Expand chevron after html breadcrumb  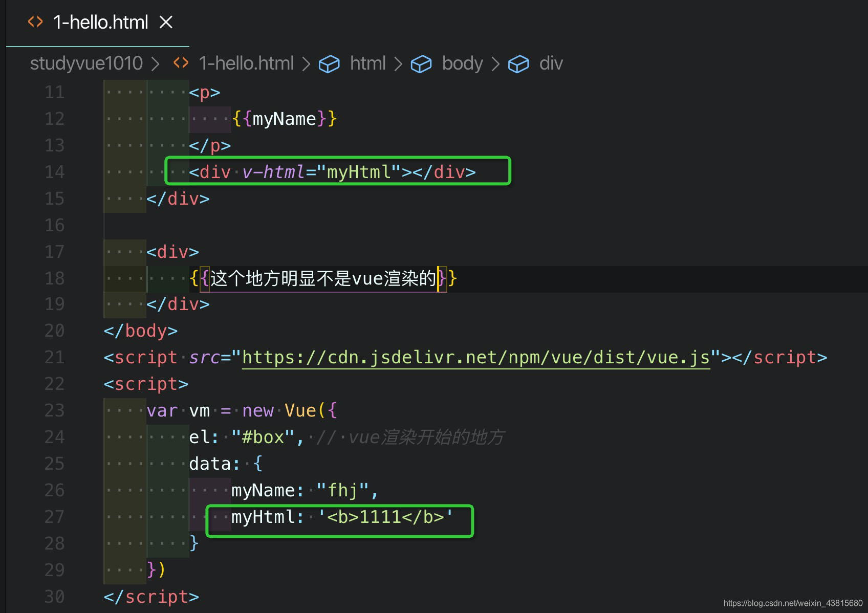pyautogui.click(x=398, y=64)
